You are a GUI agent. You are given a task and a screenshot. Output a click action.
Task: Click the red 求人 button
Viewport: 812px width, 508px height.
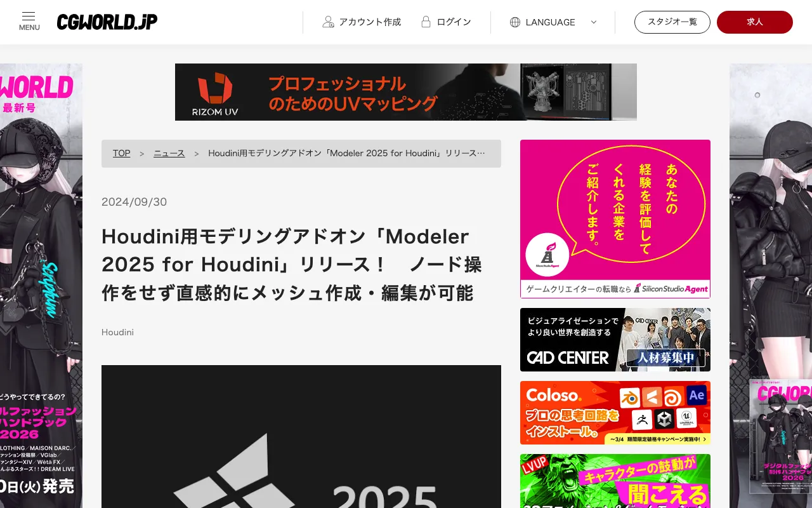click(x=754, y=22)
